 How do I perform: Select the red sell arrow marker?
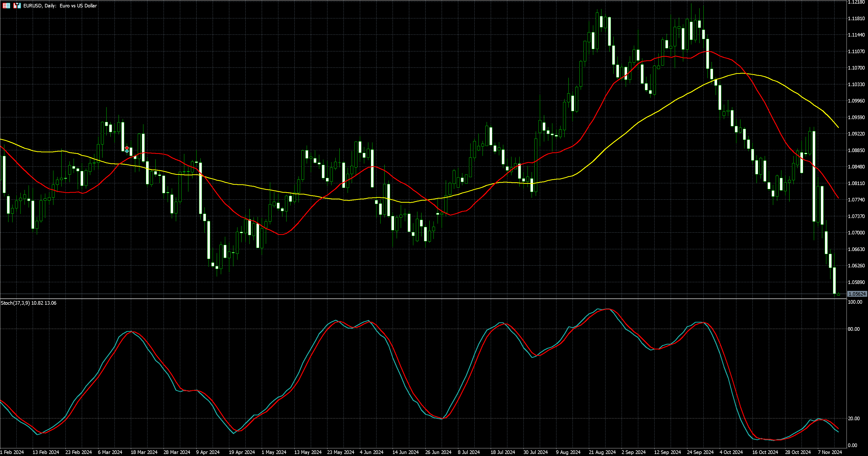127,148
